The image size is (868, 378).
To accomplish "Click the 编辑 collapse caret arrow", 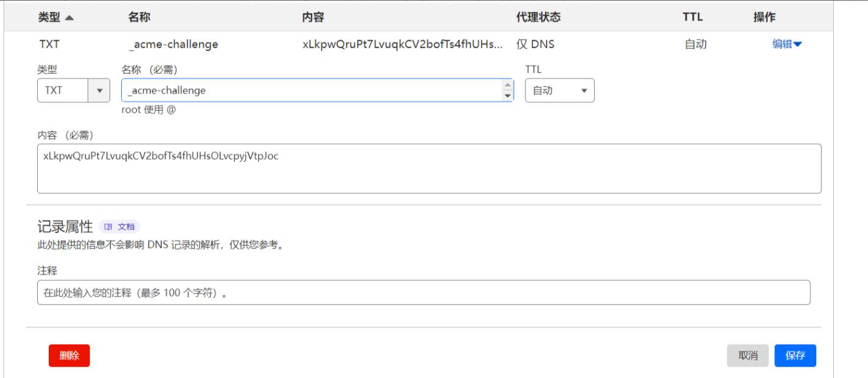I will tap(797, 44).
